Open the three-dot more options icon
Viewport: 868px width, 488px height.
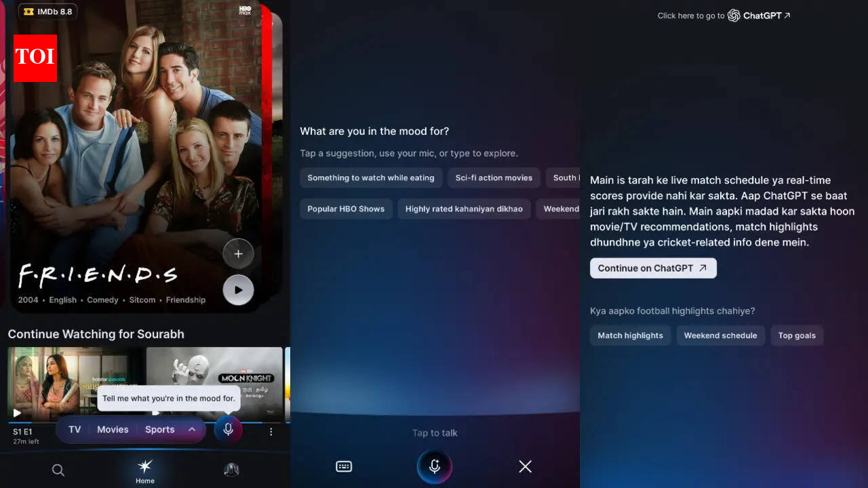tap(271, 430)
